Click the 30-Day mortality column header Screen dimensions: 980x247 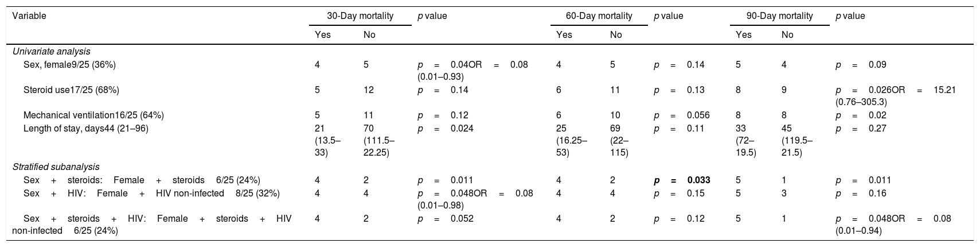click(x=360, y=16)
